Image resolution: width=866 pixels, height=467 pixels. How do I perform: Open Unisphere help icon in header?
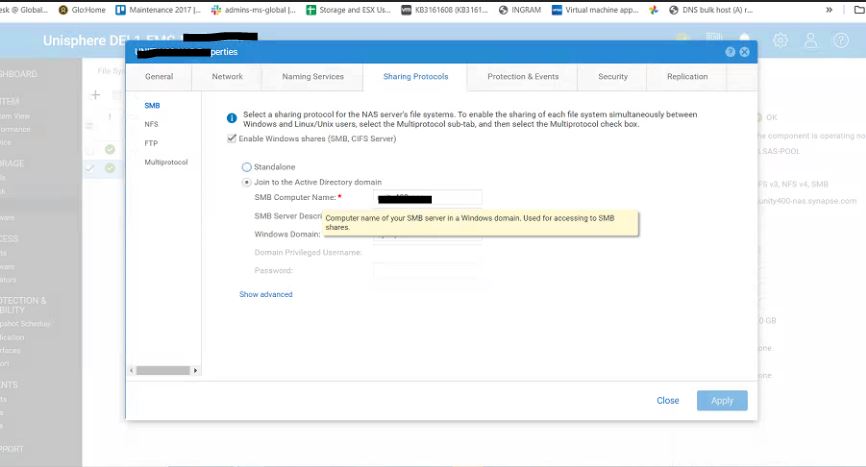pyautogui.click(x=841, y=40)
